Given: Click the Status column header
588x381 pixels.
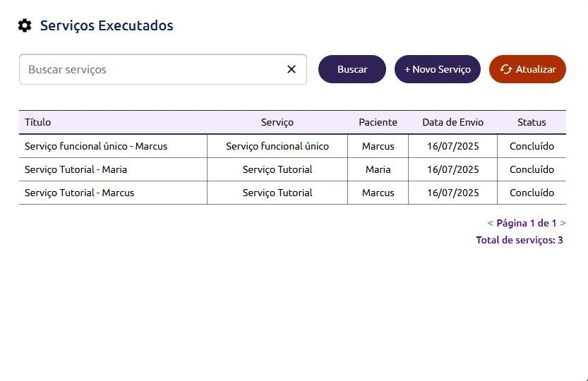Looking at the screenshot, I should [532, 122].
